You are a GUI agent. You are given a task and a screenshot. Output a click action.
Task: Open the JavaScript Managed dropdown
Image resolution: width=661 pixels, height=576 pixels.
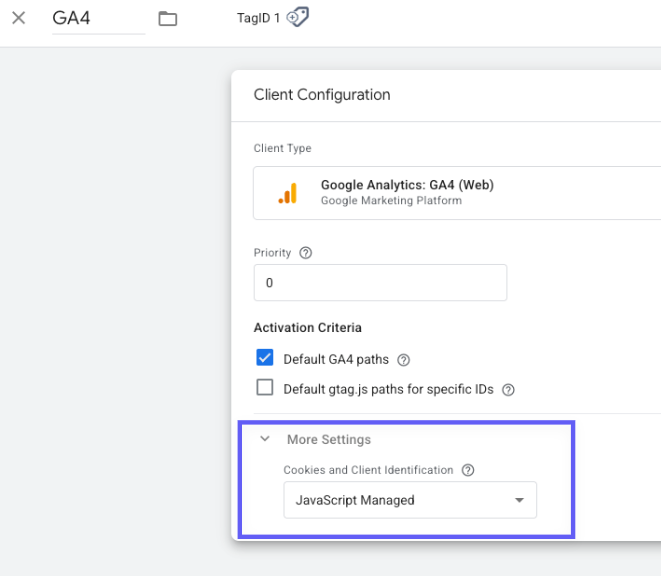click(410, 500)
